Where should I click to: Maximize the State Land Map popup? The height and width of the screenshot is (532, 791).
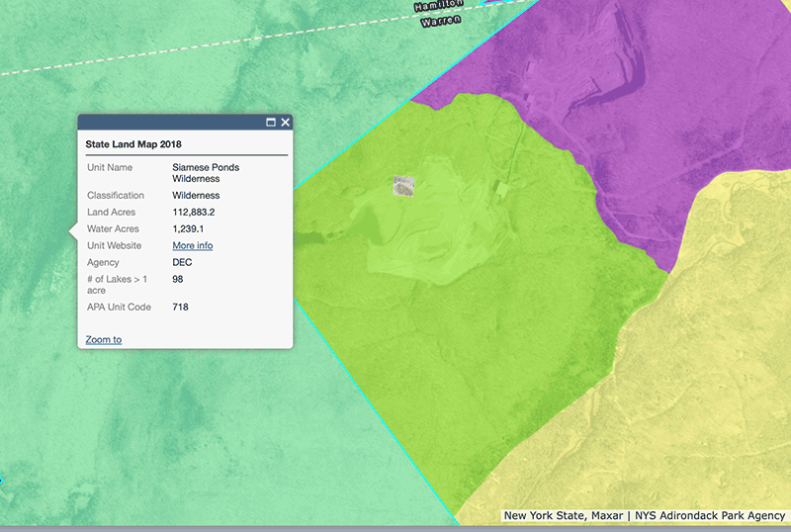tap(271, 123)
